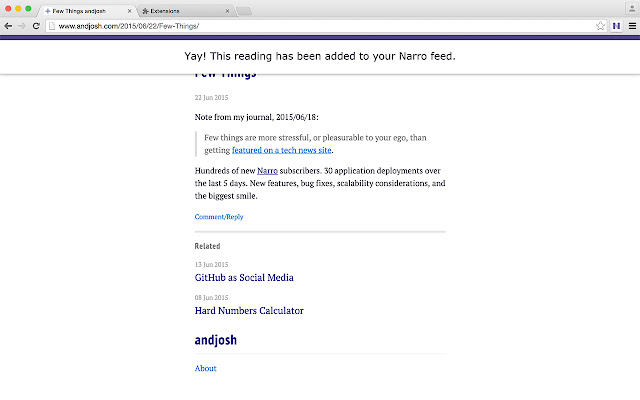
Task: Click the macOS red close window button
Action: (8, 9)
